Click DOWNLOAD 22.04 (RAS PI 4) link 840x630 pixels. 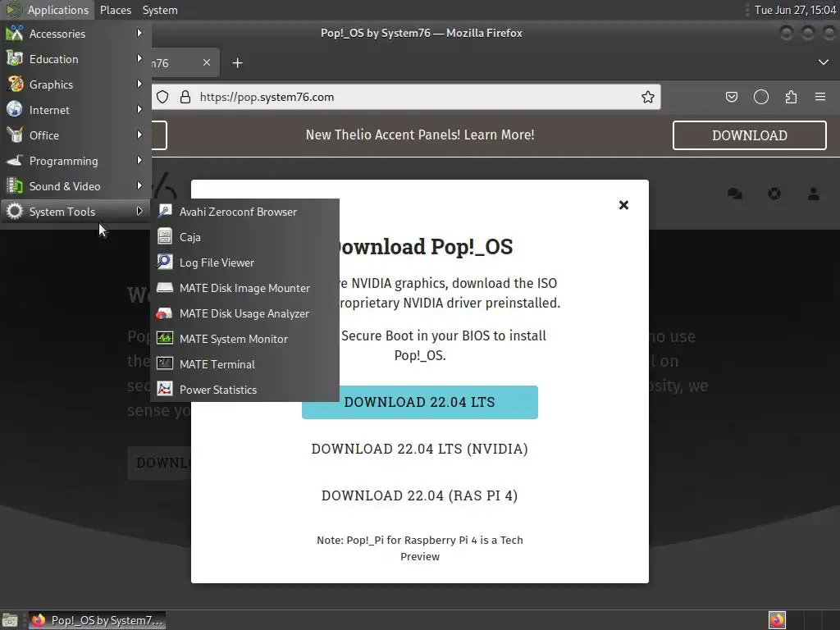[x=419, y=495]
